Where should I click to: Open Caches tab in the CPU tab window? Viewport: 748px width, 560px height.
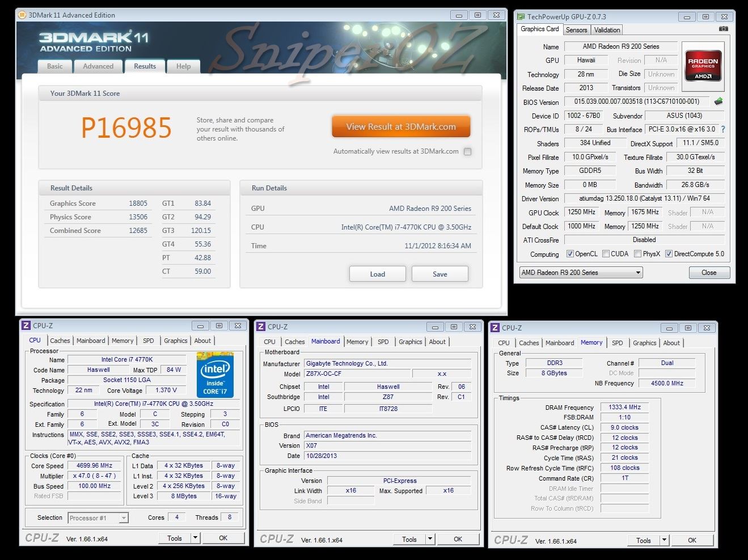coord(60,341)
